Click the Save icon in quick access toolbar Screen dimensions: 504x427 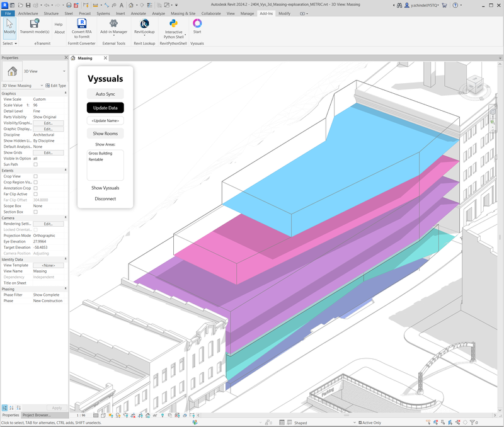coord(28,5)
